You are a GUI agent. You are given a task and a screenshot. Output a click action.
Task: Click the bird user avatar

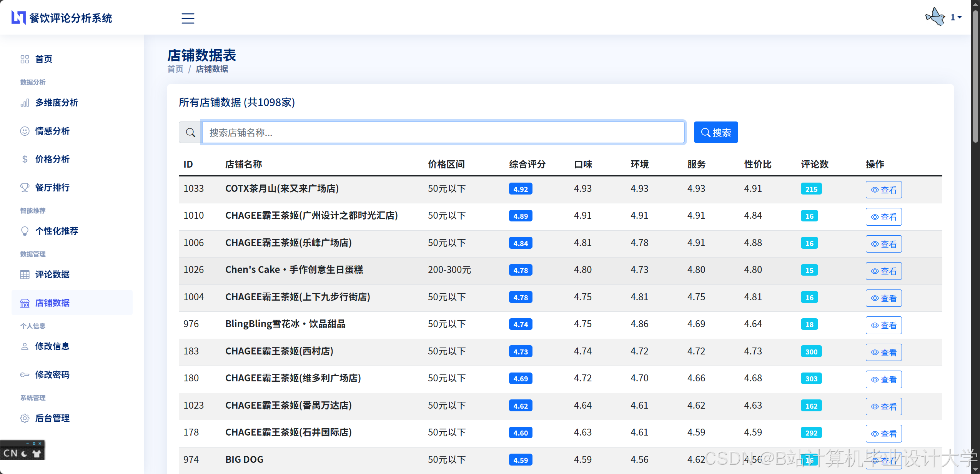coord(935,17)
